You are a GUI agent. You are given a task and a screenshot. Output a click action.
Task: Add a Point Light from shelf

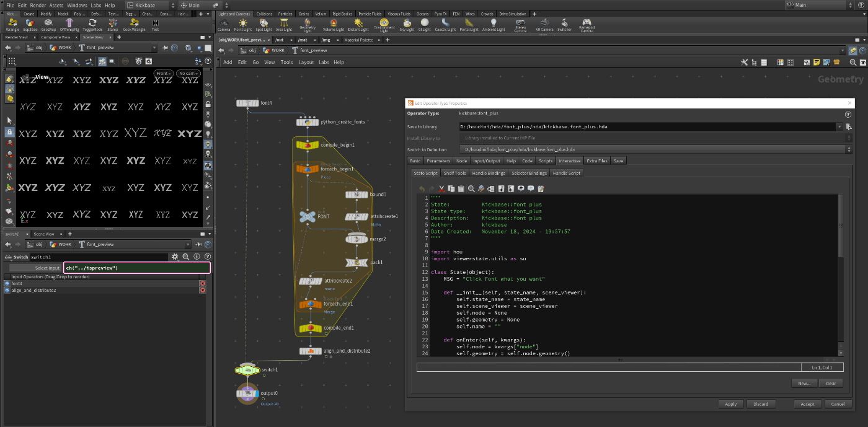click(243, 25)
